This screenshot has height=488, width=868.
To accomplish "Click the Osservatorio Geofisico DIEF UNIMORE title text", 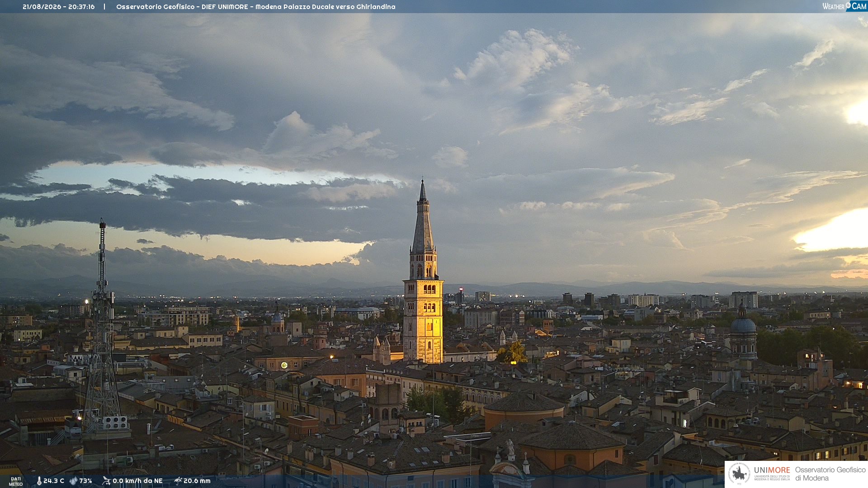I will [255, 7].
